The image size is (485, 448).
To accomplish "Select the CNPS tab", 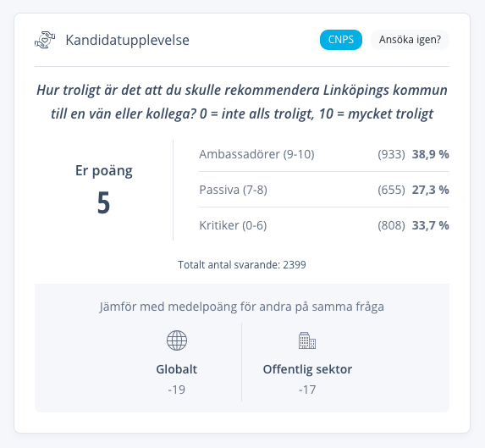I will point(341,40).
